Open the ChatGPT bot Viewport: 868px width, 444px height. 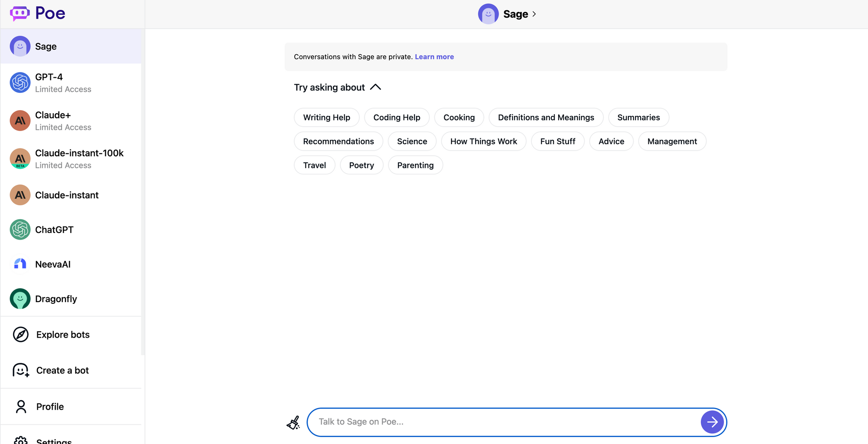pyautogui.click(x=54, y=230)
